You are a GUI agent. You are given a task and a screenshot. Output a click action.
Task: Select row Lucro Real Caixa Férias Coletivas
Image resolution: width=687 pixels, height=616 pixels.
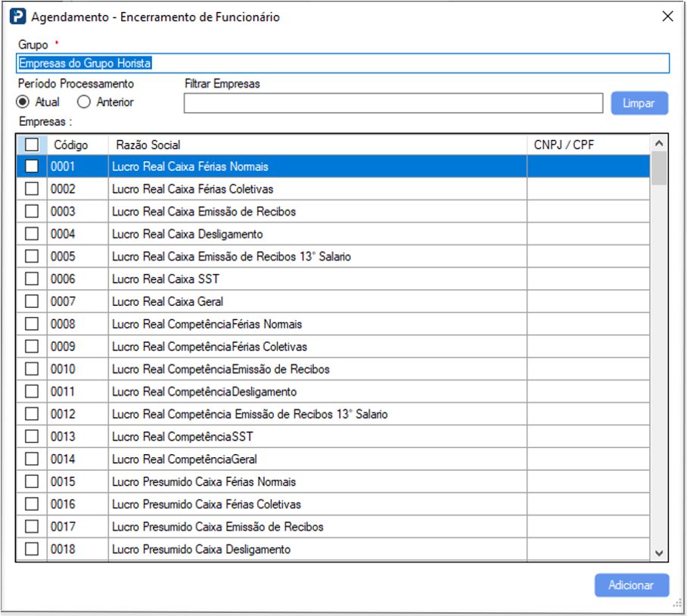[x=333, y=189]
